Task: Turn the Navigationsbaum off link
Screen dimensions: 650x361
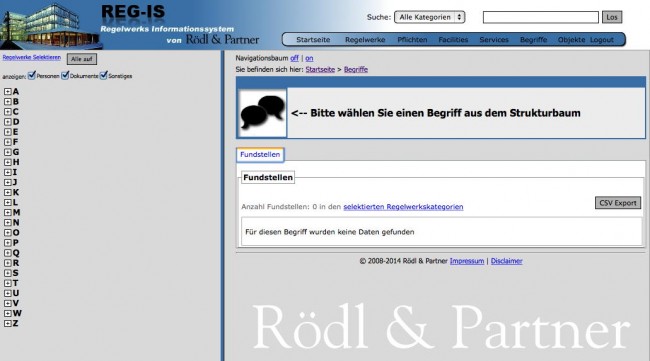Action: point(294,58)
